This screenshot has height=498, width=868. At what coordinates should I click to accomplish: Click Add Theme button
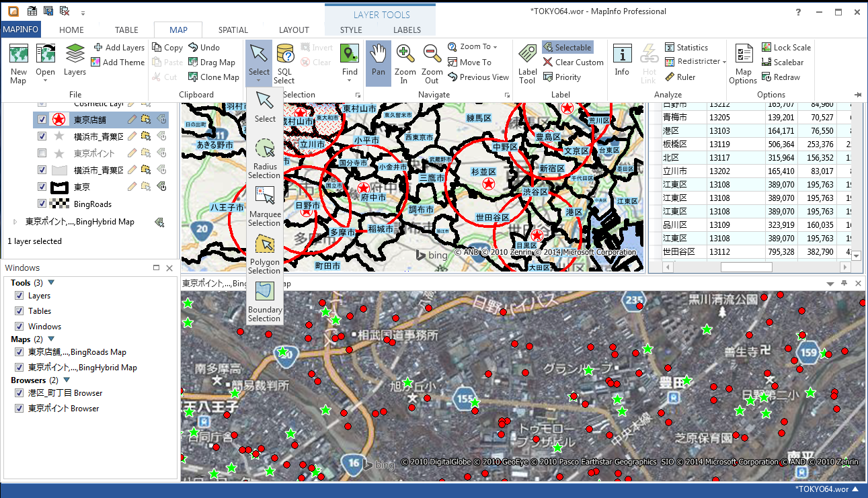(118, 63)
